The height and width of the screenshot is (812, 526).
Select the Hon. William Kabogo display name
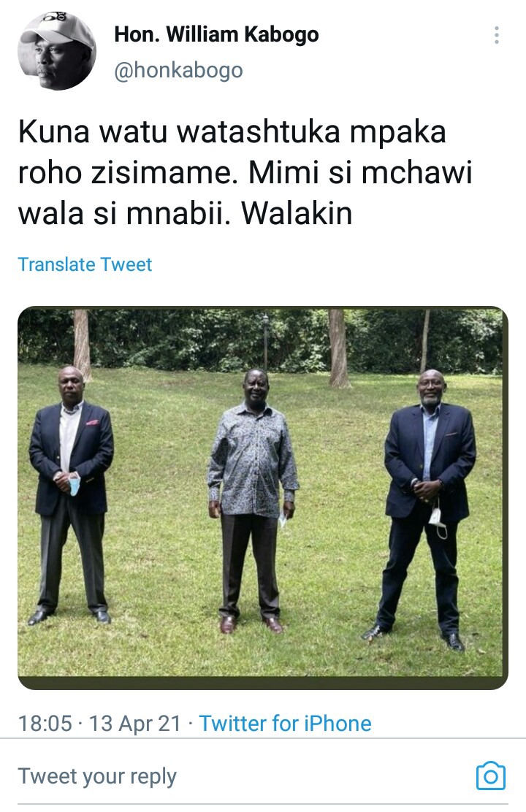(x=216, y=35)
